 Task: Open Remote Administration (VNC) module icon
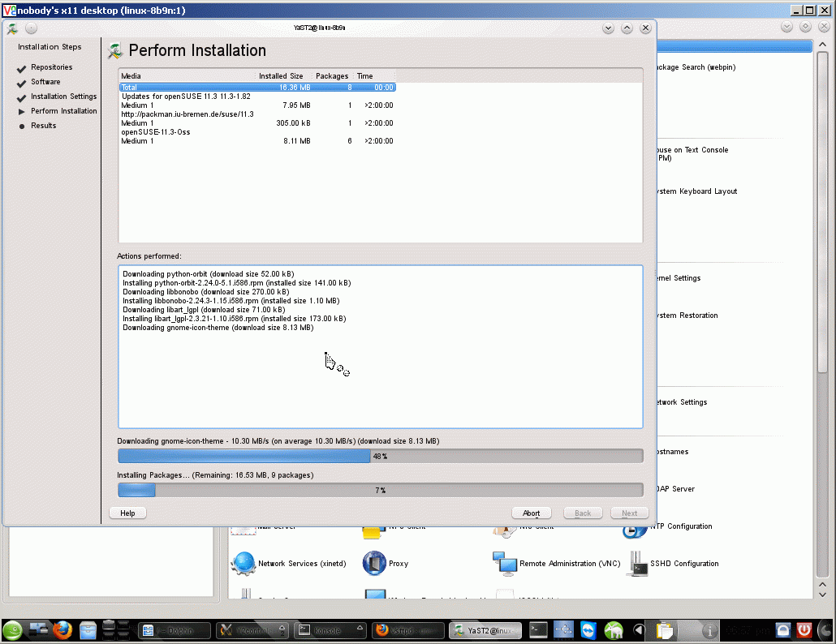[505, 564]
